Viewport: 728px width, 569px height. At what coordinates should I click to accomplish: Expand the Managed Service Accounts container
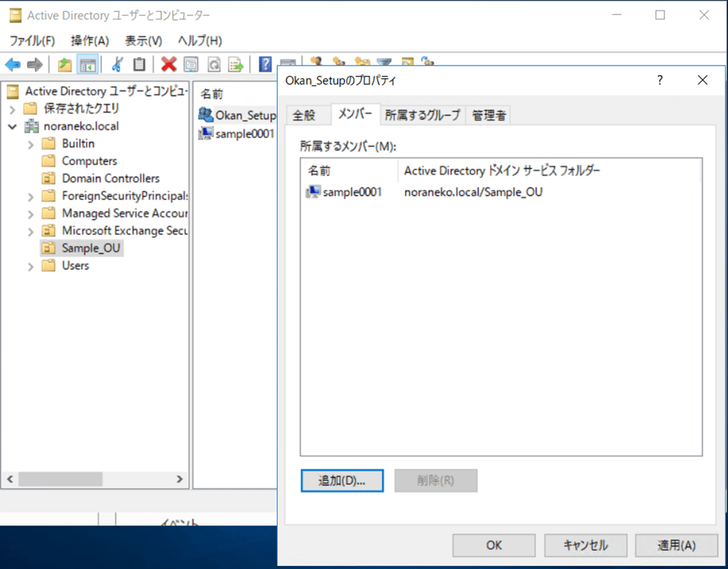30,214
